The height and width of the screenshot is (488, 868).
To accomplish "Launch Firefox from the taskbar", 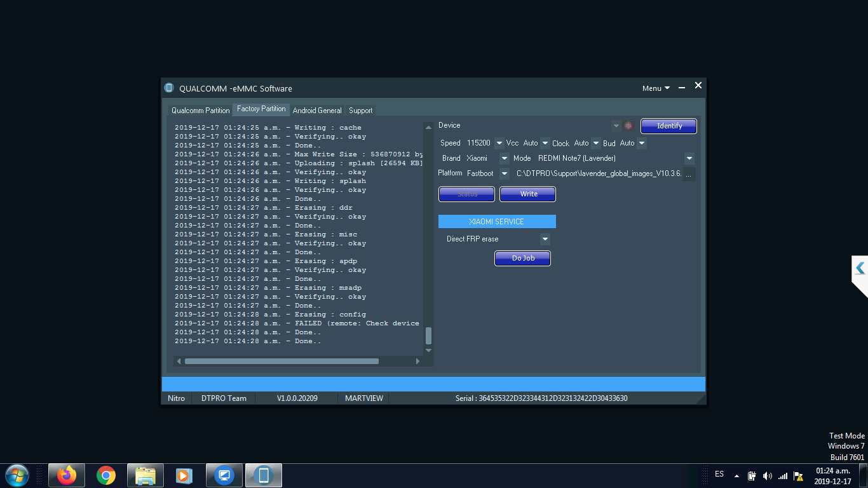I will [x=66, y=475].
